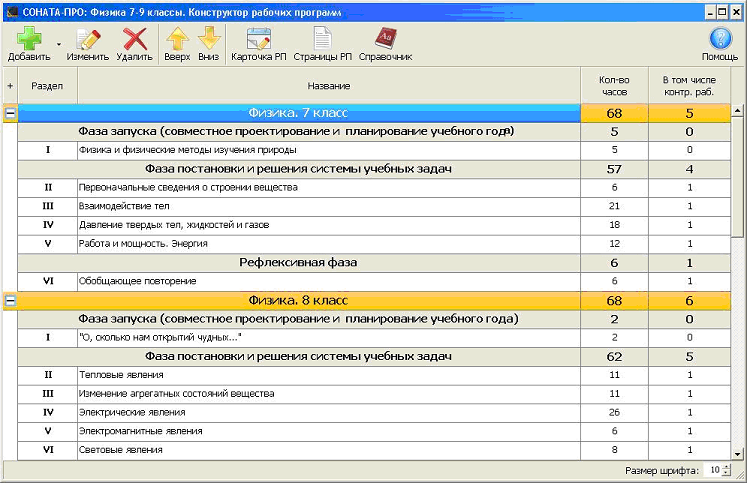The width and height of the screenshot is (747, 483).
Task: Collapse the Физика. 8 класс section
Action: (x=10, y=300)
